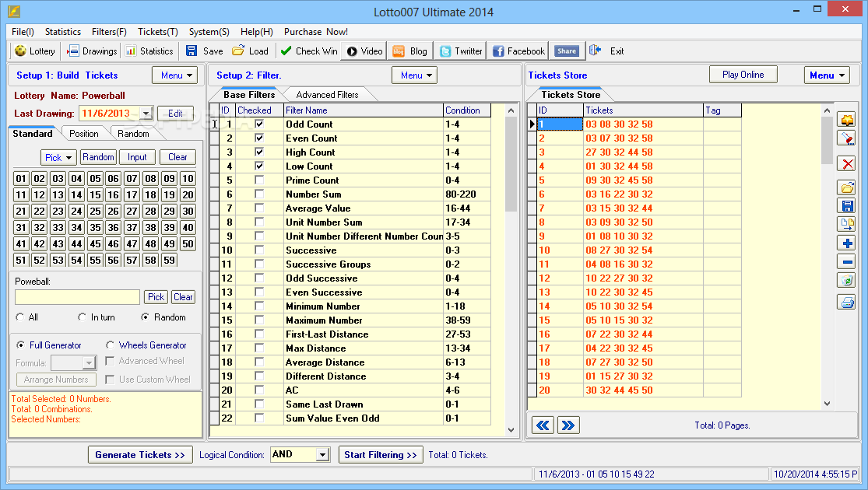Click the Generate Tickets button

click(140, 454)
